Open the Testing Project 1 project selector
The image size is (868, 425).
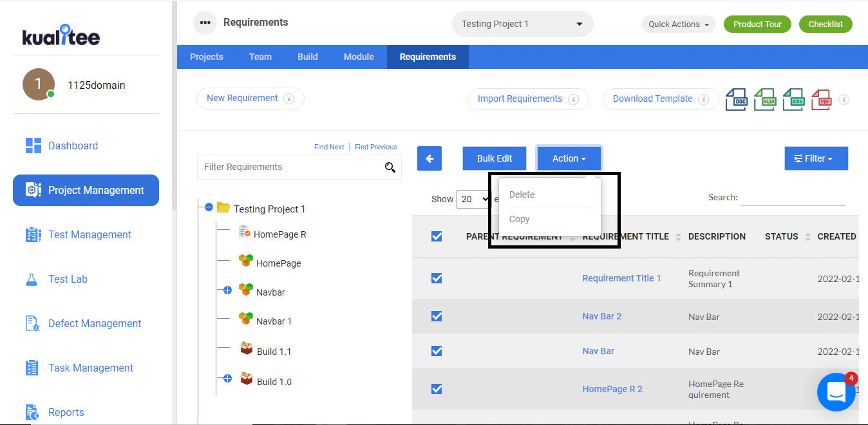point(522,23)
